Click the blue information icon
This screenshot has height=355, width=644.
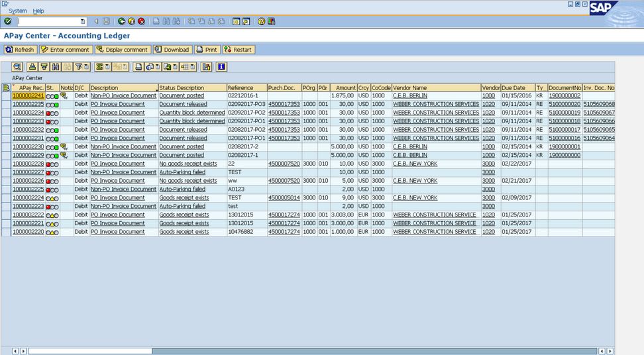pos(221,66)
